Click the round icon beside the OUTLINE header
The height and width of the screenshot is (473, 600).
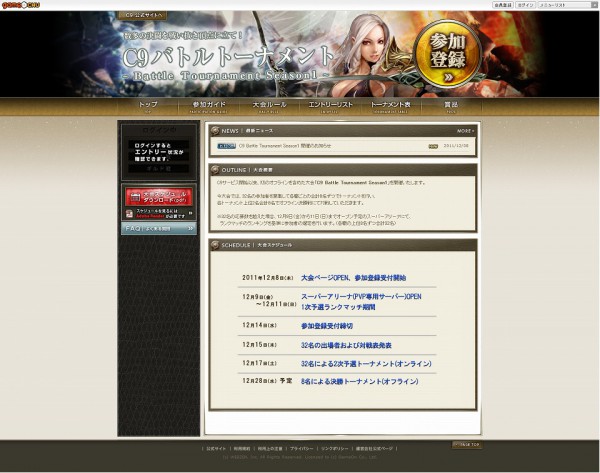(x=215, y=170)
